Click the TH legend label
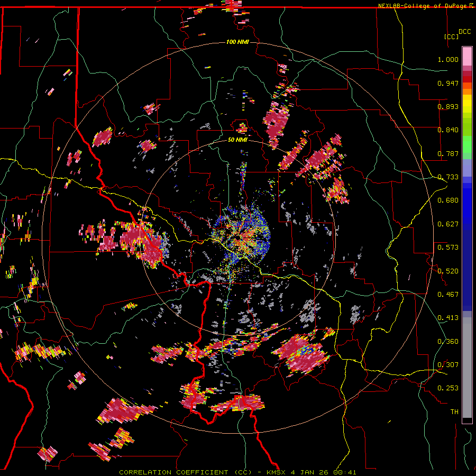The height and width of the screenshot is (476, 476). point(454,412)
